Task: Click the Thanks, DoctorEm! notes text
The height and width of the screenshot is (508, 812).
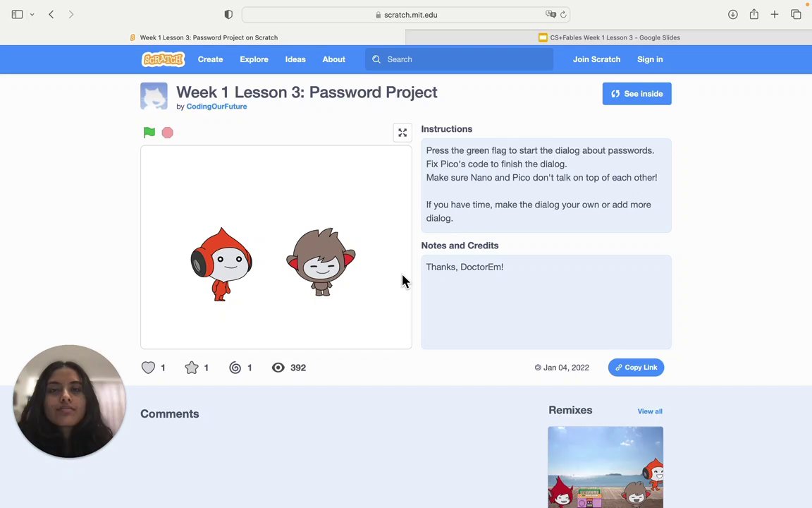Action: tap(465, 267)
